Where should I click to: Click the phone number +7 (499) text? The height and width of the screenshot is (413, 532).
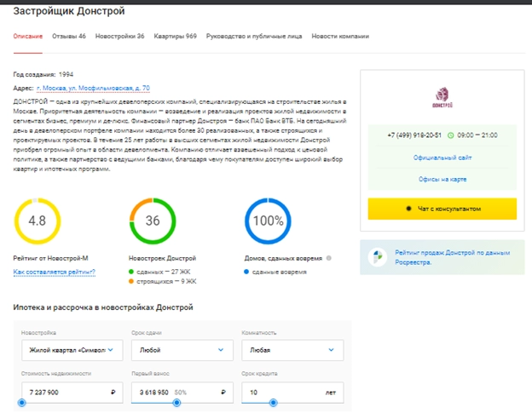click(414, 135)
